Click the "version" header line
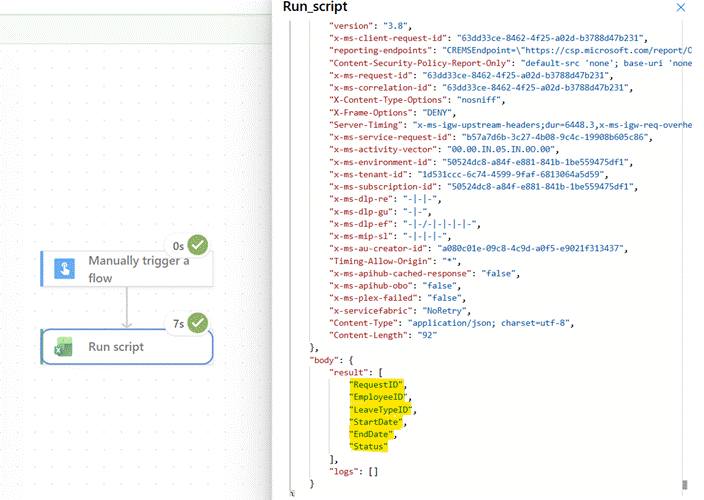Screen dimensions: 704x500 tap(370, 26)
